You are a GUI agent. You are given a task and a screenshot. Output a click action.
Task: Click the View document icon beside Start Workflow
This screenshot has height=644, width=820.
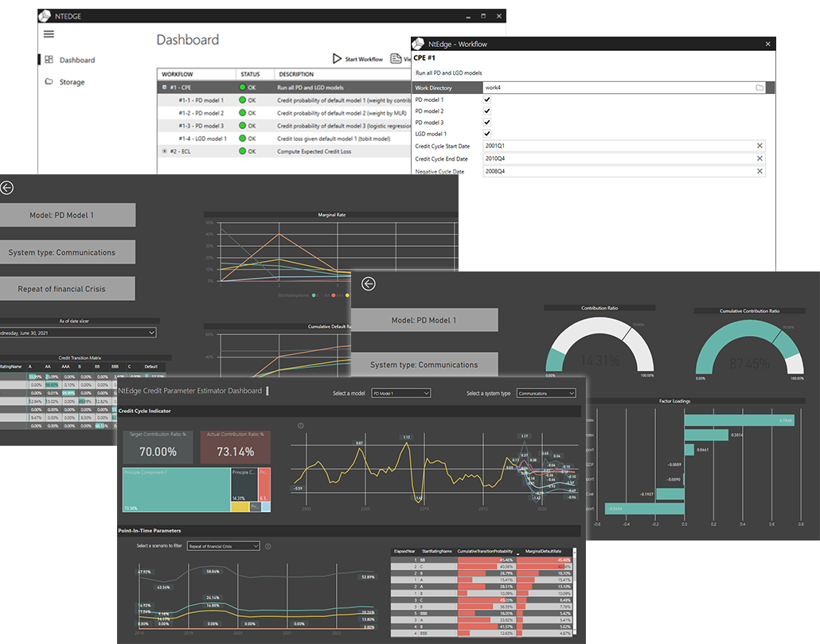click(x=396, y=59)
